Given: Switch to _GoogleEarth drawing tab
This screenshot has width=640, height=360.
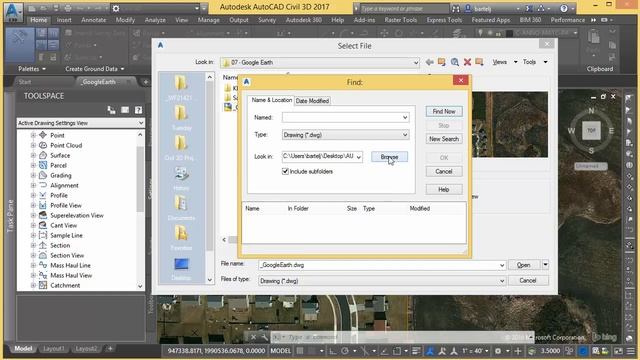Looking at the screenshot, I should coord(99,82).
